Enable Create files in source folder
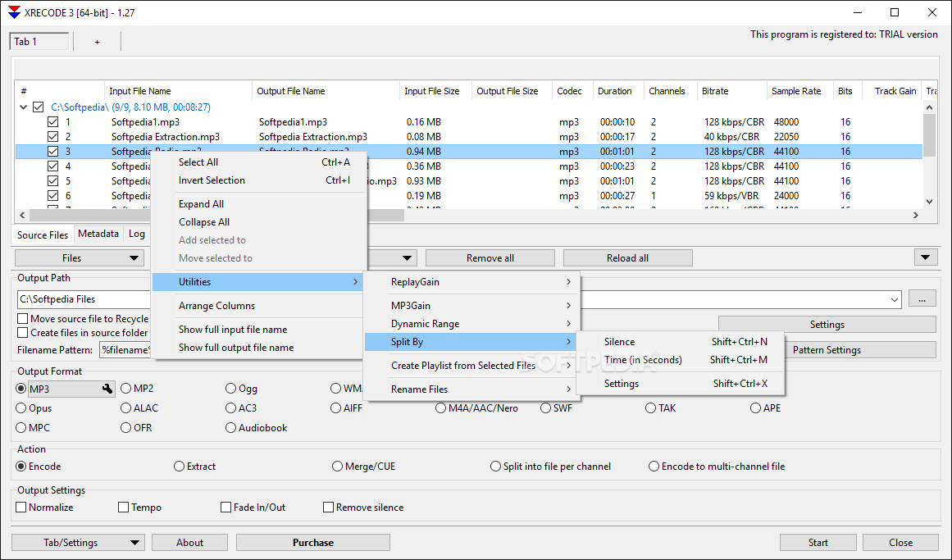This screenshot has width=952, height=560. click(23, 333)
